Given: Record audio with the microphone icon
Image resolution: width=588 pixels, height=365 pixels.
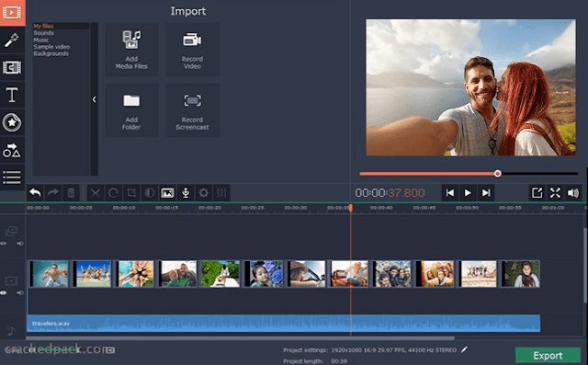Looking at the screenshot, I should (186, 193).
